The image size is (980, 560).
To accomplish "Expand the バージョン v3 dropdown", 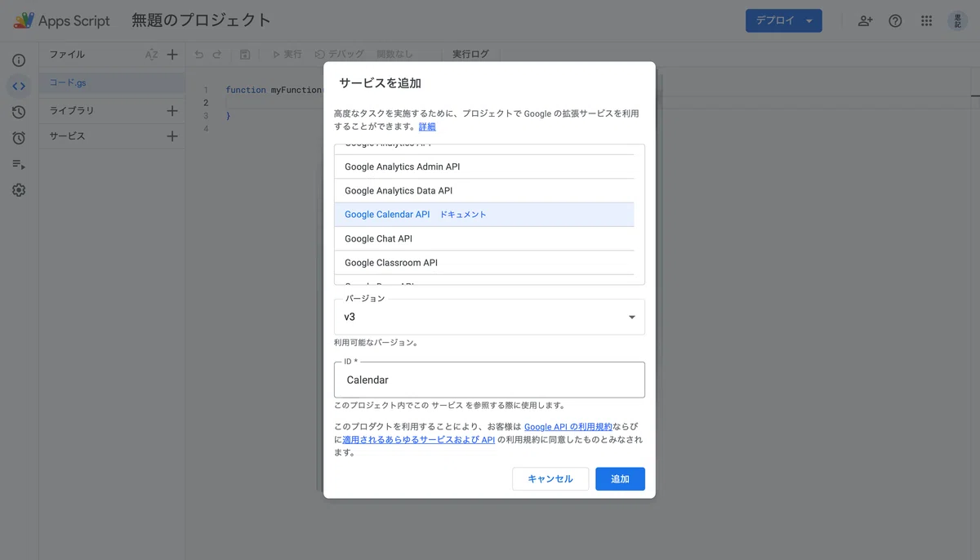I will (489, 317).
